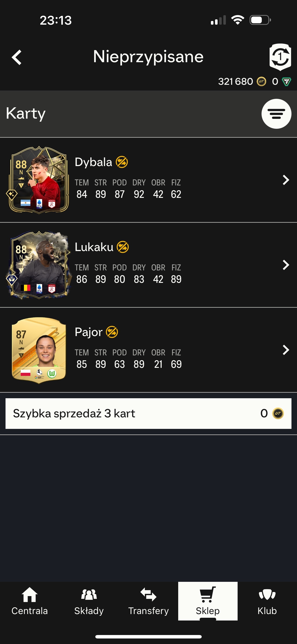Select the Pajor 87 gold card thumbnail

point(39,350)
